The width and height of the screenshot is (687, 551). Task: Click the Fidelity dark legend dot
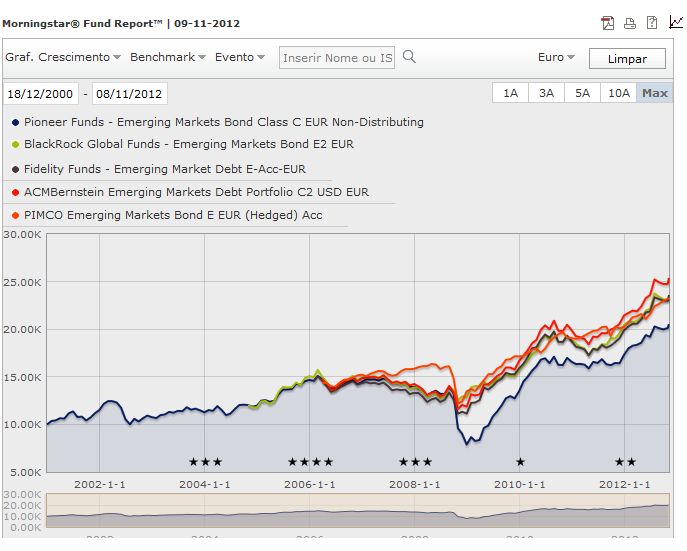(15, 170)
